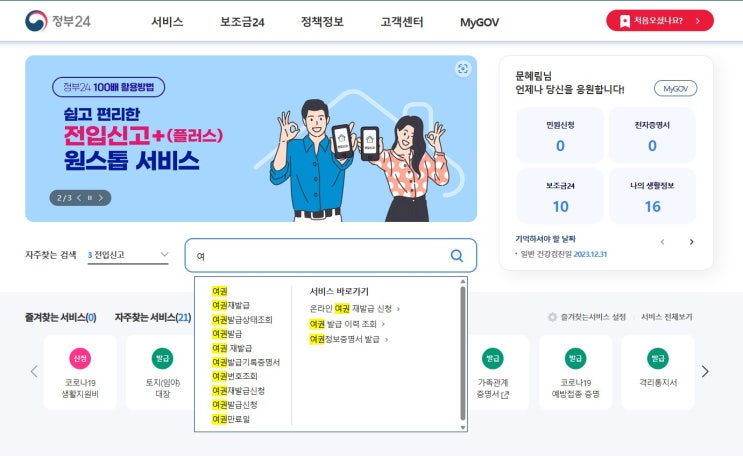
Task: Go to the next banner slide
Action: (100, 198)
